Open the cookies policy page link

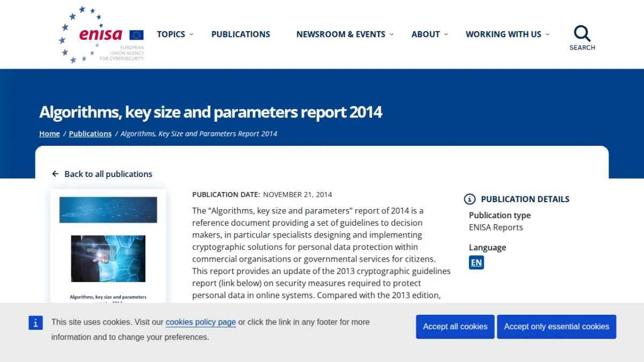coord(201,322)
